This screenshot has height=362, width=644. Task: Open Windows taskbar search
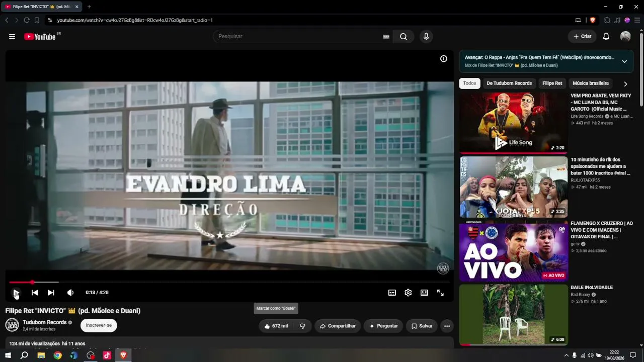[24, 355]
